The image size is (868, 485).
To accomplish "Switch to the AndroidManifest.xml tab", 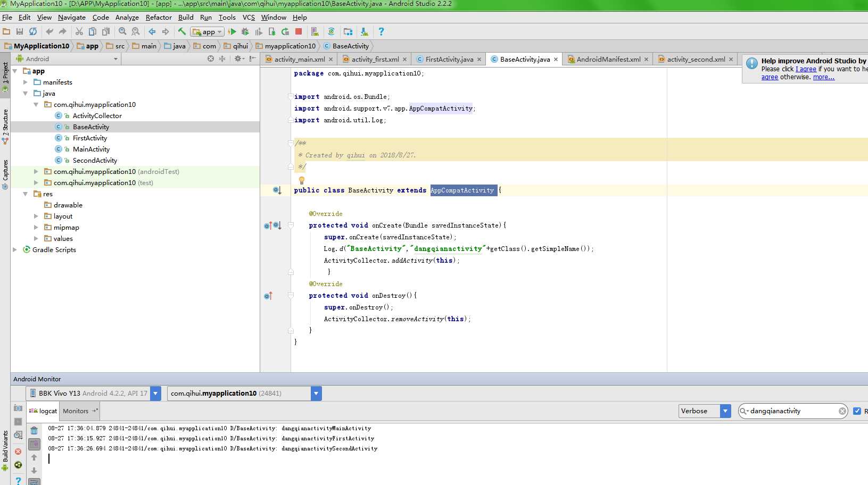I will coord(608,60).
